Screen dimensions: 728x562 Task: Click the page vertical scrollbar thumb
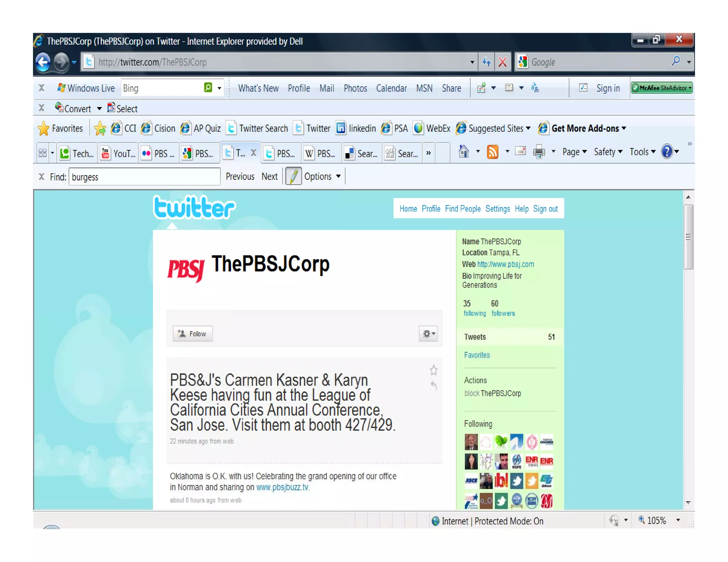[688, 237]
